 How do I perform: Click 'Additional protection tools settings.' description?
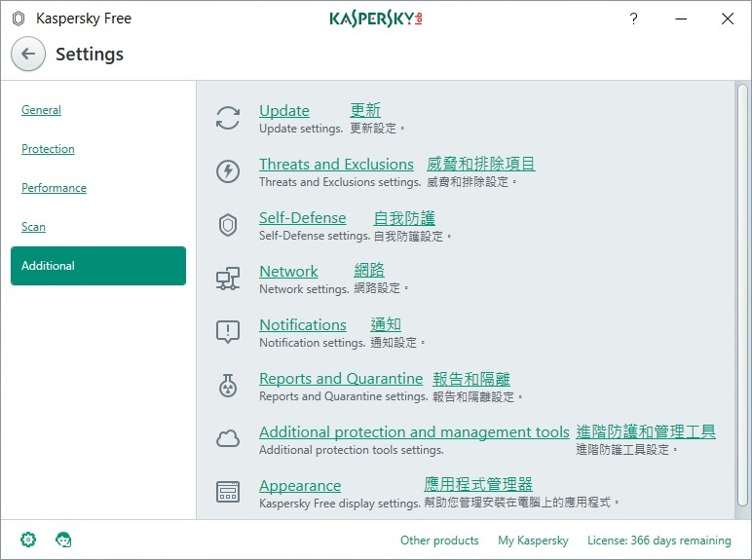(x=352, y=450)
